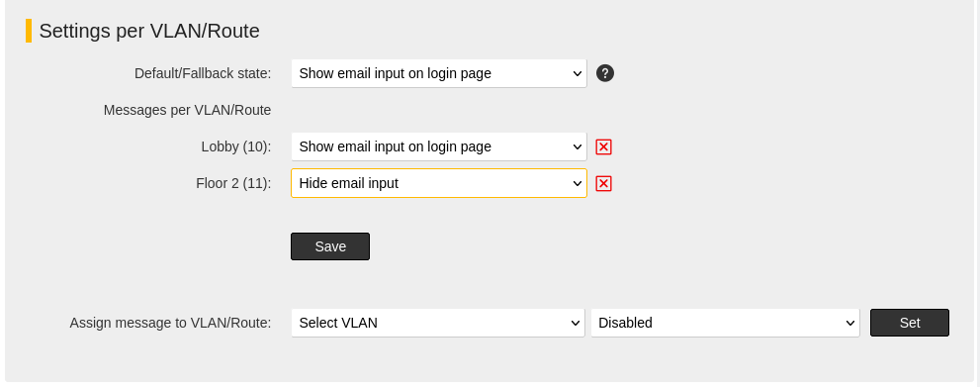Image resolution: width=980 pixels, height=387 pixels.
Task: Click the Set button
Action: (x=910, y=323)
